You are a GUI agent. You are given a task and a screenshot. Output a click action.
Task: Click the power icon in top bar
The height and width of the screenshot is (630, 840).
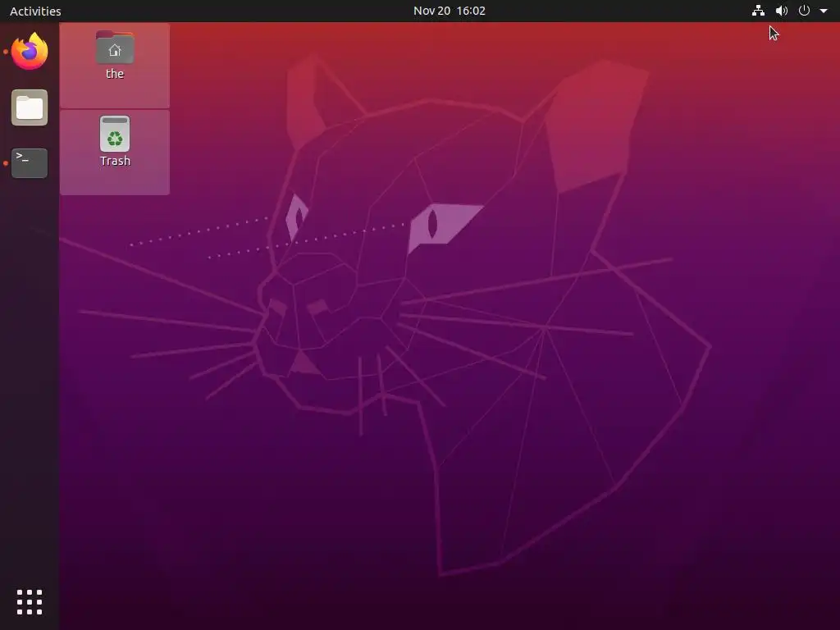(804, 11)
